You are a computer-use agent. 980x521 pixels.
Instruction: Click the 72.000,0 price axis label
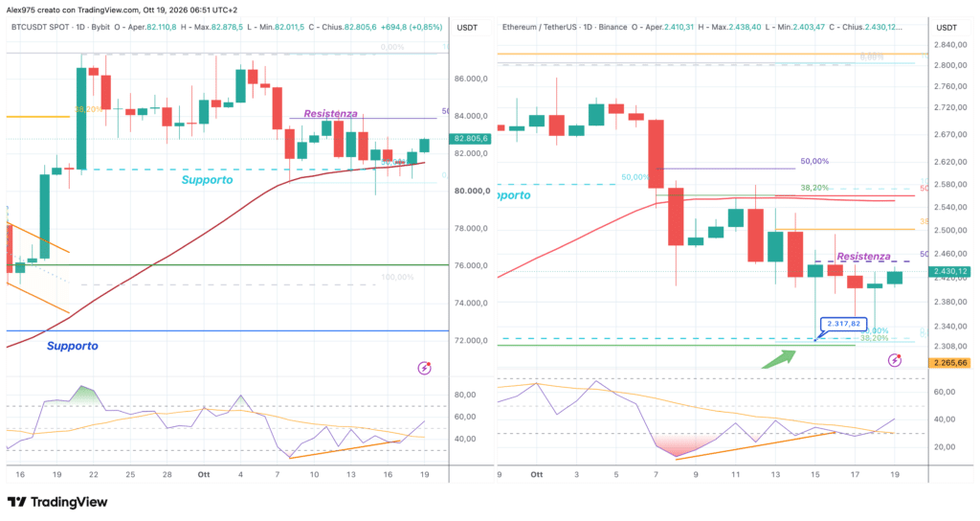coord(471,340)
